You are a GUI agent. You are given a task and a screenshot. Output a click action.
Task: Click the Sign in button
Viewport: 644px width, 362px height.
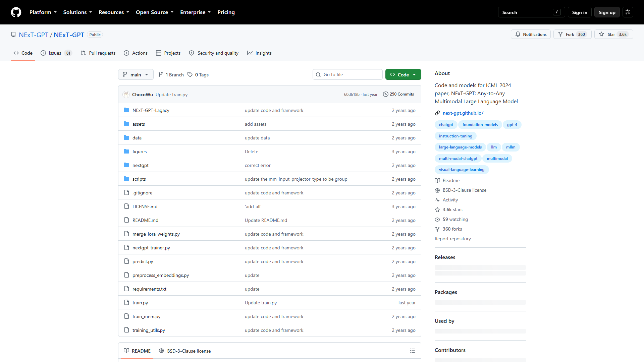580,12
